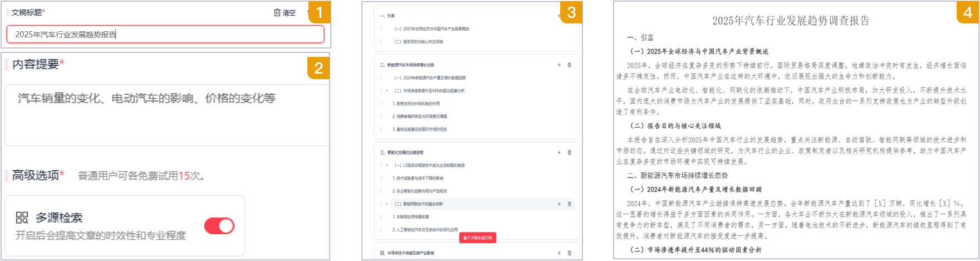The width and height of the screenshot is (980, 261).
Task: Click the 内容提要 summary text area
Action: coord(166,114)
